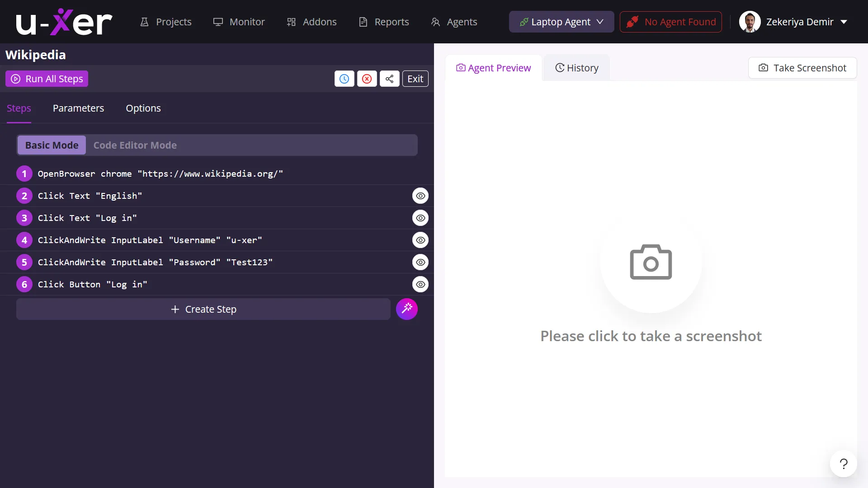
Task: Open the Zekeriya Demir user menu
Action: [x=793, y=22]
